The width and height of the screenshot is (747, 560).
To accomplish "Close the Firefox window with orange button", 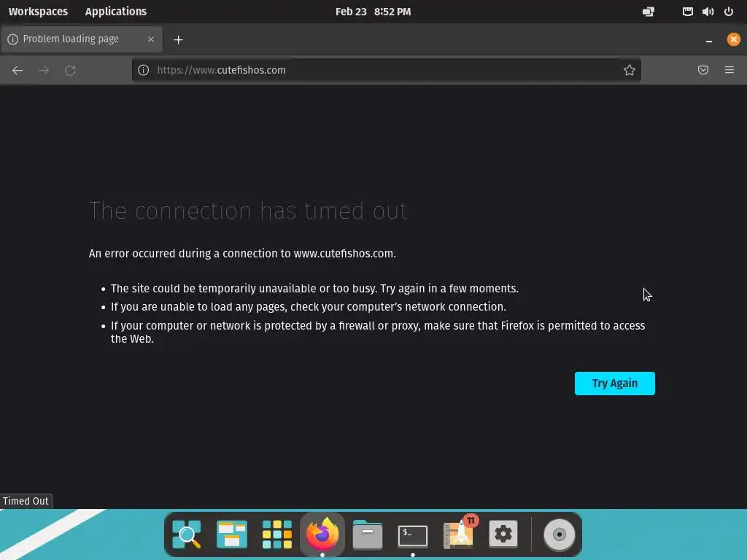I will click(734, 39).
